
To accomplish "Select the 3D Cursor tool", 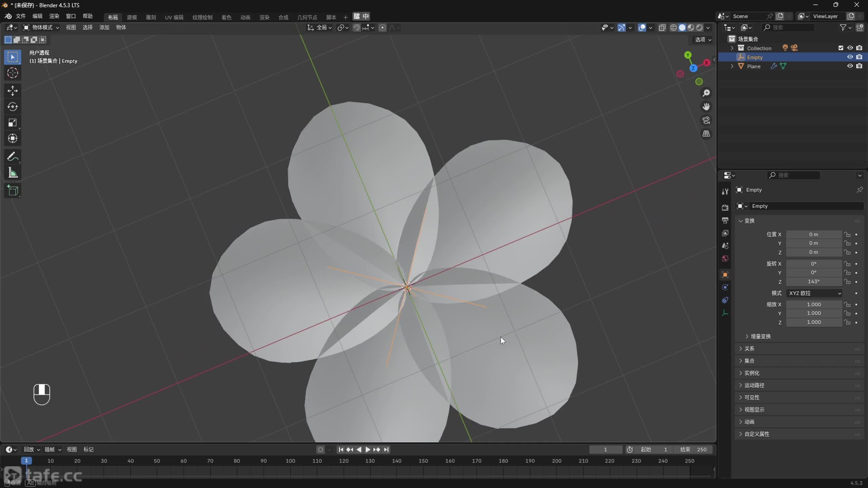I will (13, 73).
